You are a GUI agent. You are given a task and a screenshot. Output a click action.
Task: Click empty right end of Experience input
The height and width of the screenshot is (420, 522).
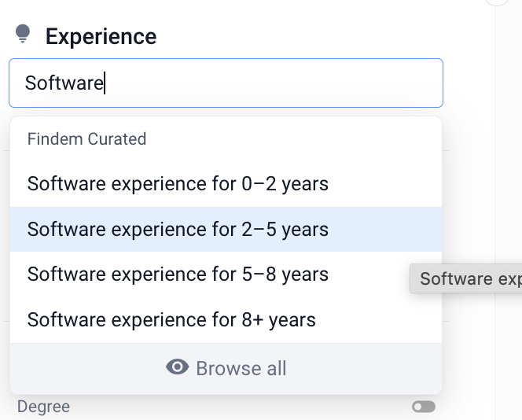(x=393, y=83)
